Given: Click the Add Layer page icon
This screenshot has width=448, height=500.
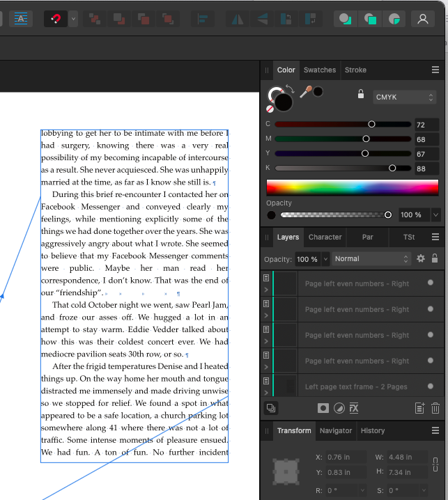Looking at the screenshot, I should [419, 408].
